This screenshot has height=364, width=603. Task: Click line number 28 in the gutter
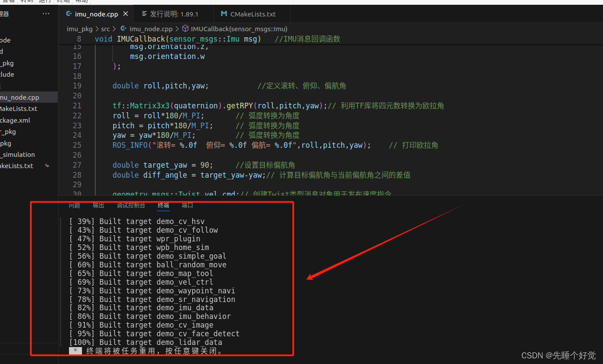(77, 175)
